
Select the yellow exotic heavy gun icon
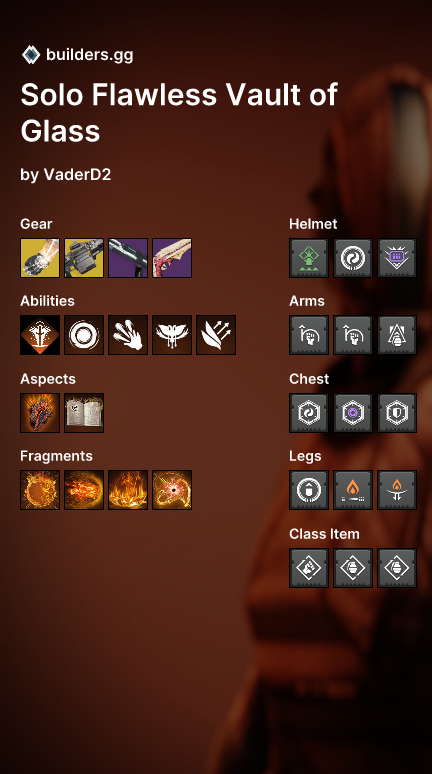point(84,258)
